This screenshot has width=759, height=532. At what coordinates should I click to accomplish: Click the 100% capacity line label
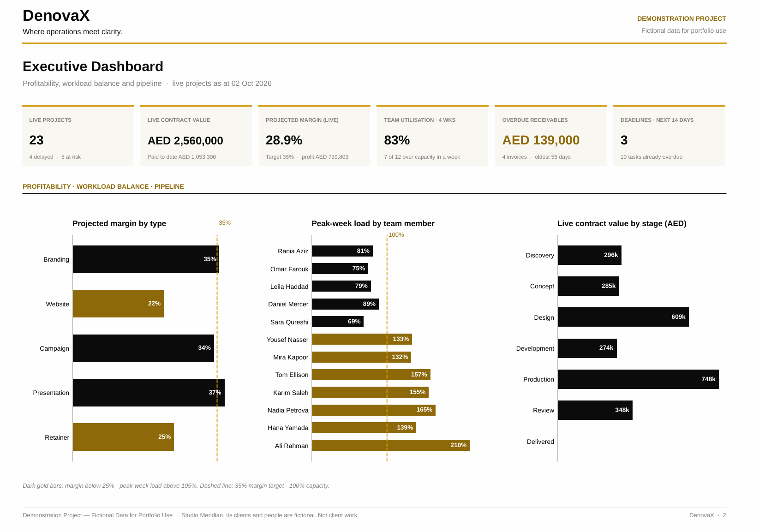tap(396, 235)
